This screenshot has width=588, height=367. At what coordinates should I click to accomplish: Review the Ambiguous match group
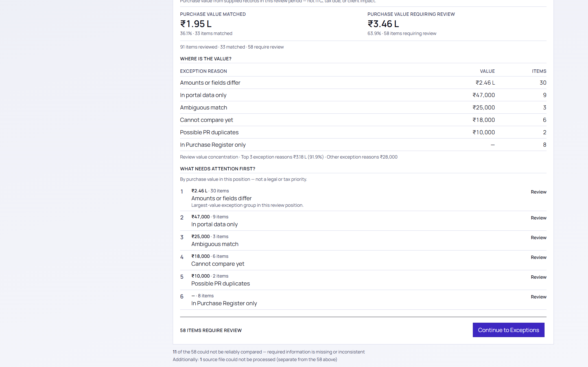coord(538,238)
